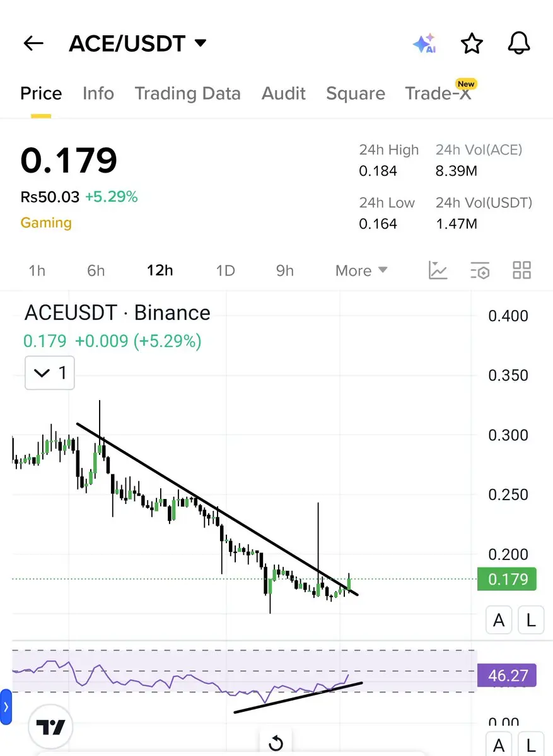Select the 1h timeframe
This screenshot has height=756, width=553.
(37, 271)
